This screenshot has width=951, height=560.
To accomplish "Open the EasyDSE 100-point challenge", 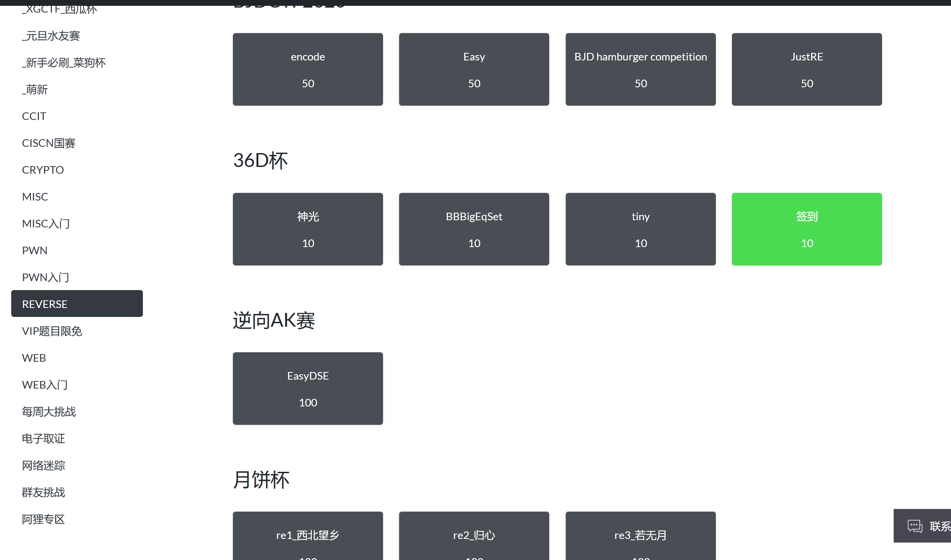I will (x=308, y=389).
